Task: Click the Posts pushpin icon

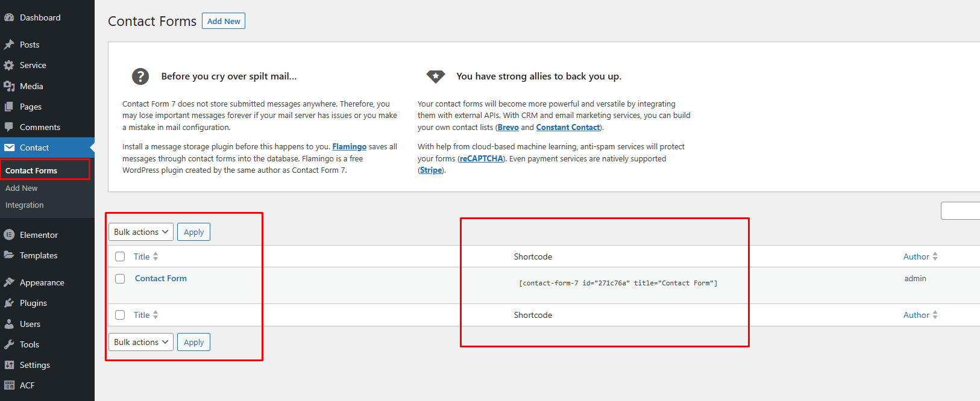Action: [9, 45]
